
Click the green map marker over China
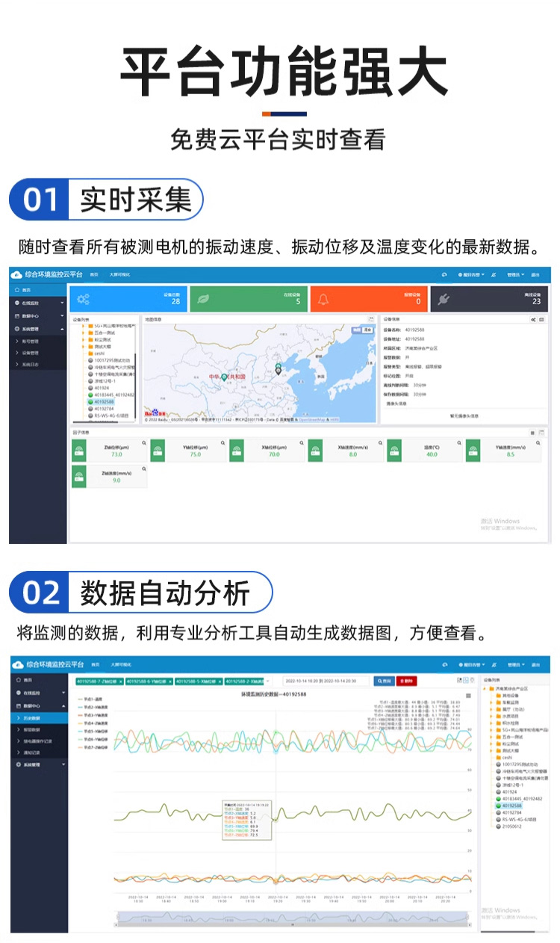tap(223, 377)
